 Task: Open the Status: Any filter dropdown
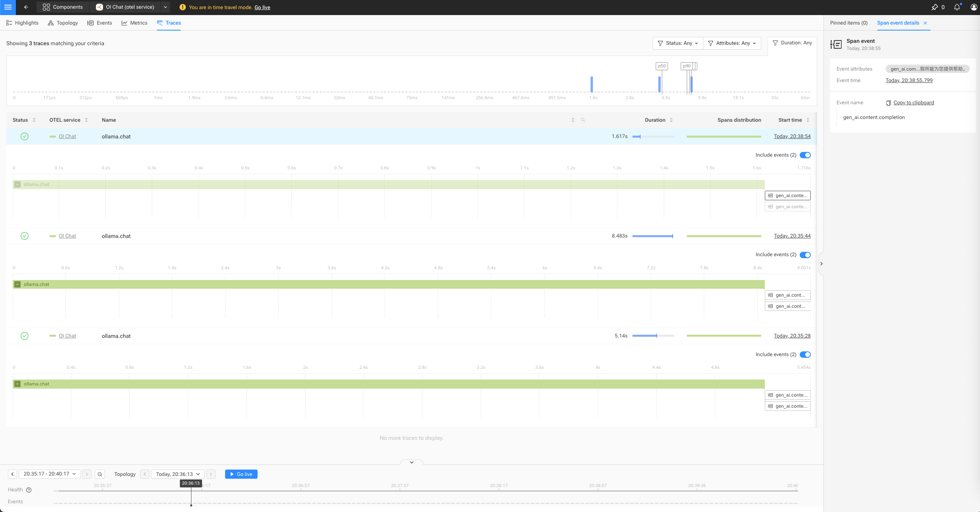point(678,43)
